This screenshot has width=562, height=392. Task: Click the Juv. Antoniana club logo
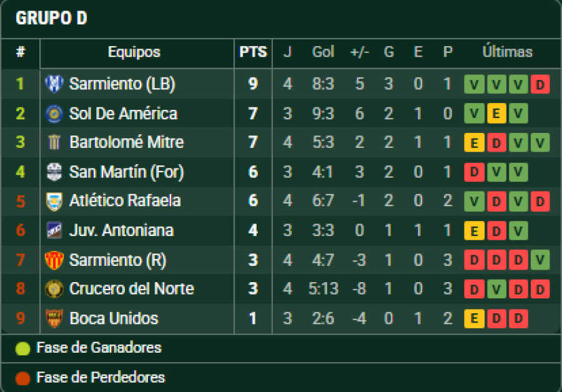click(x=54, y=230)
